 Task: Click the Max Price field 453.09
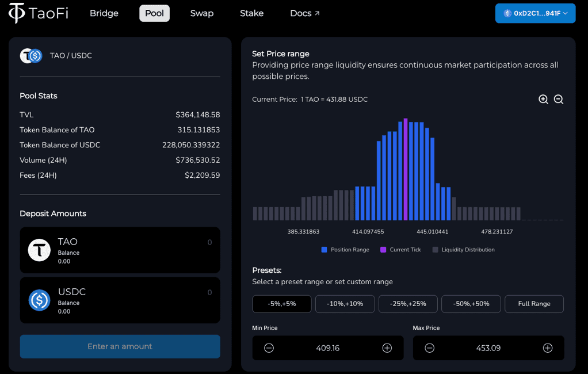point(488,348)
